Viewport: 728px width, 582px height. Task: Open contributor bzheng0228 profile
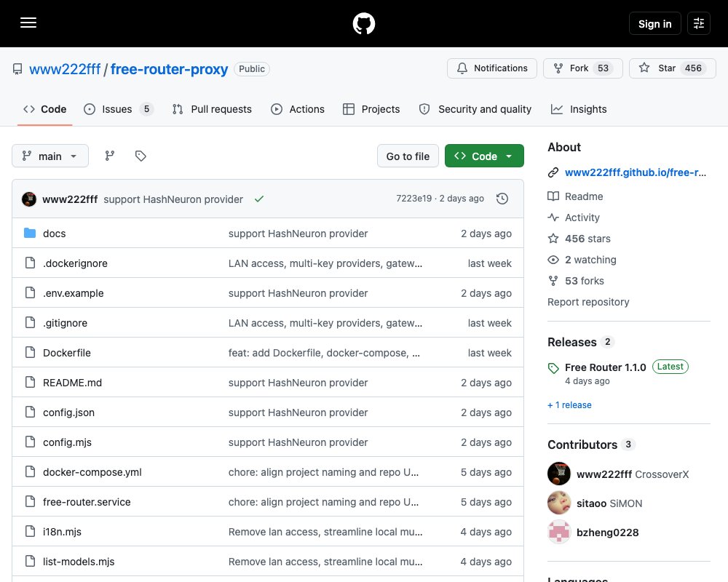[607, 533]
